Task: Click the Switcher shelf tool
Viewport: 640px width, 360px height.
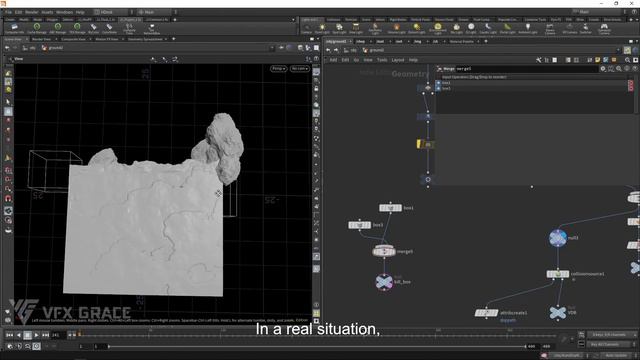Action: (586, 29)
